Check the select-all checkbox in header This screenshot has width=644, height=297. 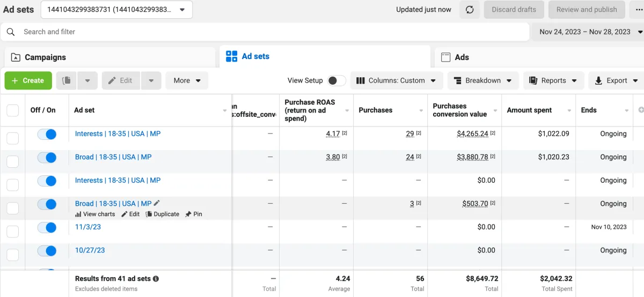[12, 110]
